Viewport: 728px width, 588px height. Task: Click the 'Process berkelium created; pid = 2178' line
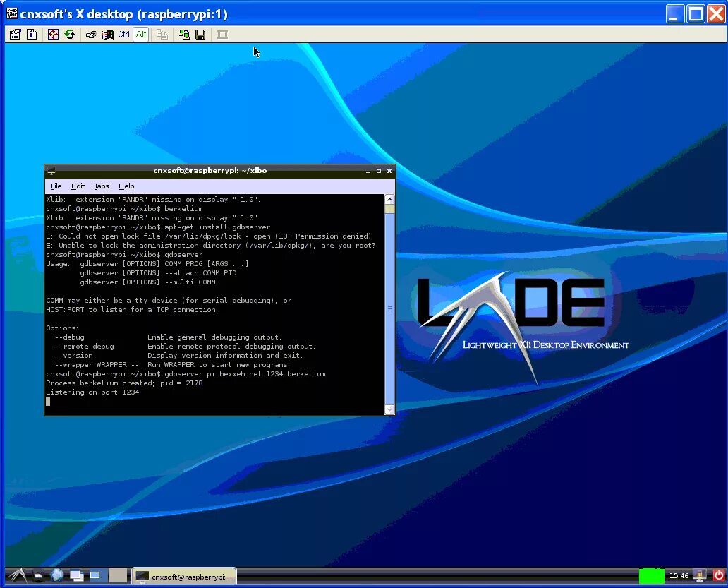pyautogui.click(x=124, y=383)
